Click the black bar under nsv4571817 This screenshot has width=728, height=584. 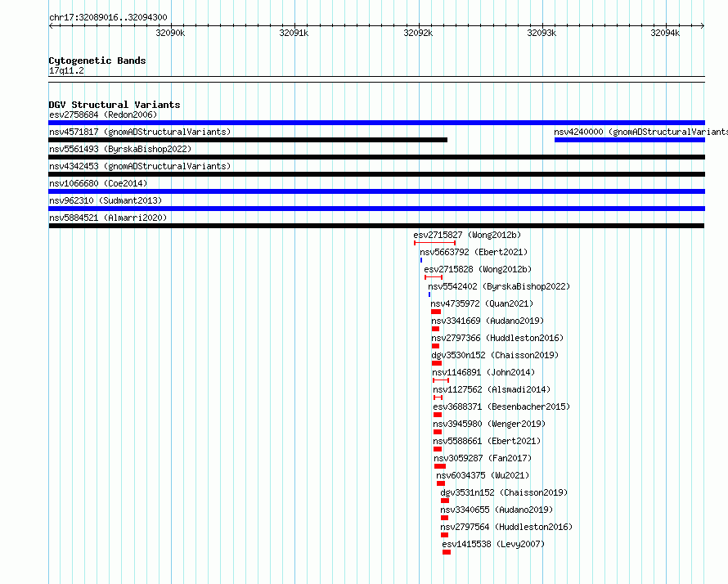[x=248, y=140]
